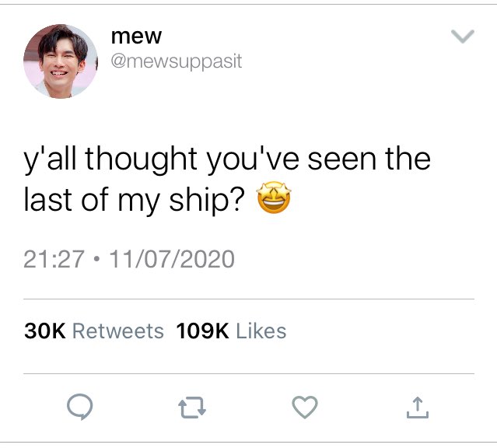This screenshot has width=497, height=448.
Task: Click the word ship? in tweet
Action: pos(207,201)
